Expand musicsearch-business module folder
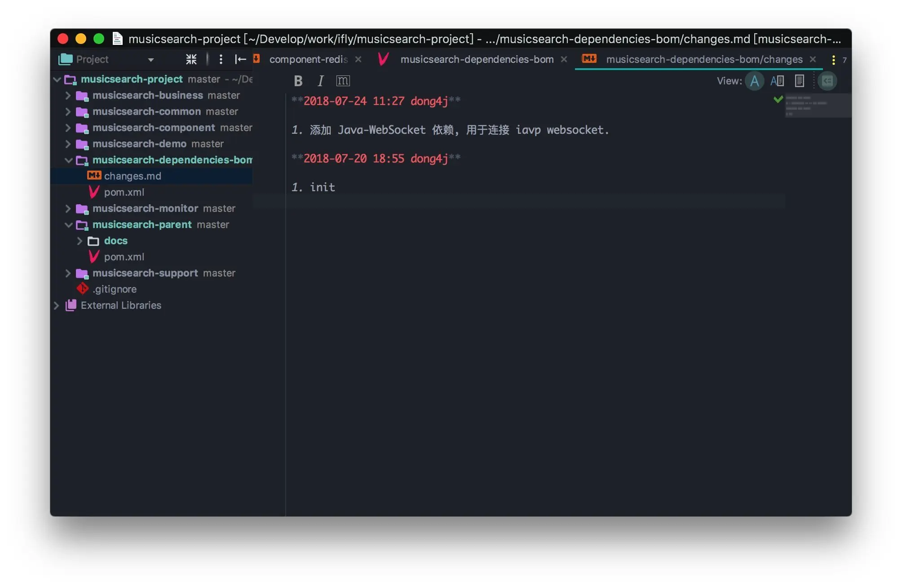This screenshot has height=588, width=902. click(68, 96)
